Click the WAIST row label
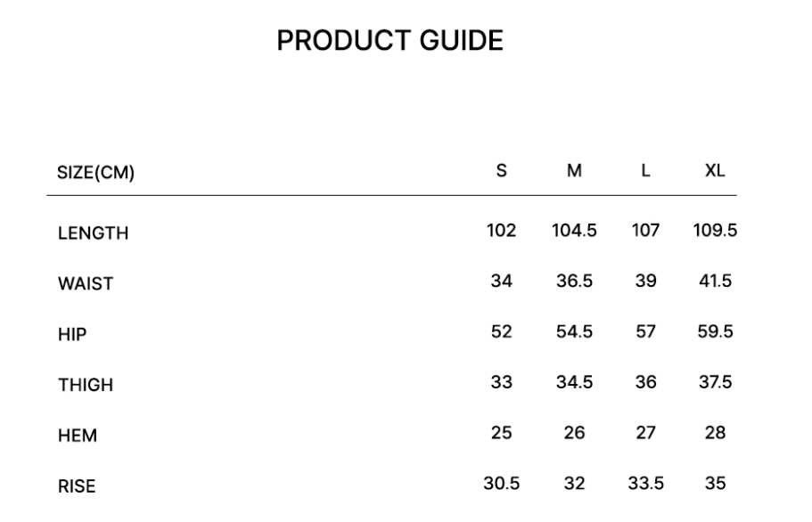The image size is (812, 522). click(x=86, y=284)
